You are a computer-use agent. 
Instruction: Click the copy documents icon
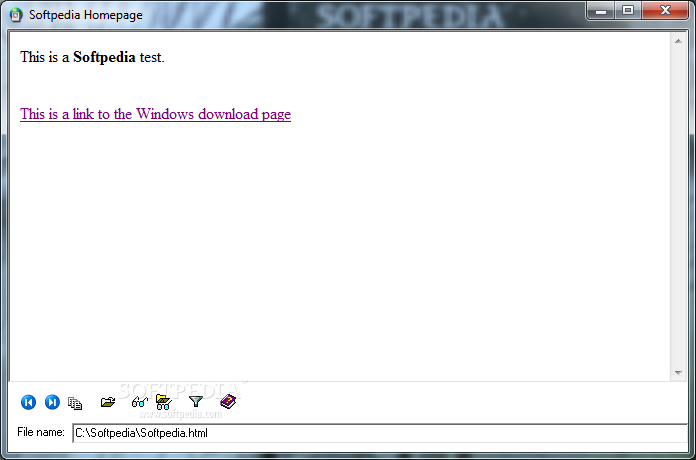75,403
